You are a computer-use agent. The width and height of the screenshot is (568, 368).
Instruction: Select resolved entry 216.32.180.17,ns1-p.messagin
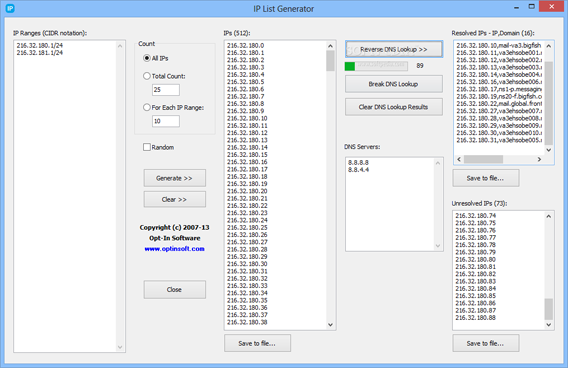pyautogui.click(x=499, y=89)
